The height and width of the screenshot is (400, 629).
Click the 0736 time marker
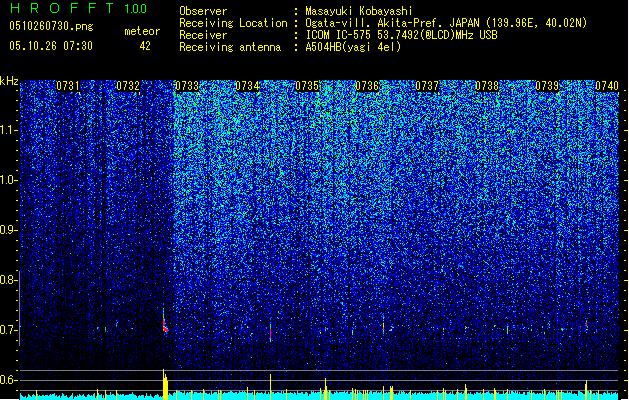pyautogui.click(x=367, y=86)
